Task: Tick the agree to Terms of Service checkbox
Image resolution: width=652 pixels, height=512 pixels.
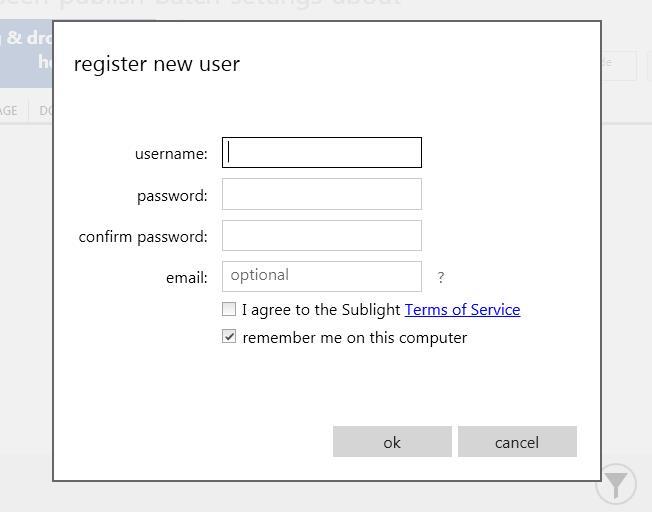Action: point(229,309)
